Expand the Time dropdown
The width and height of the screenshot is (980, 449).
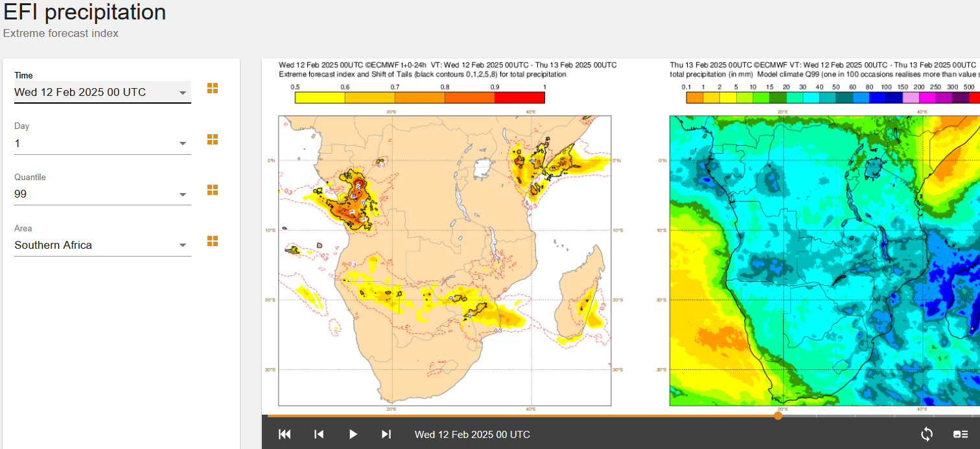pos(102,92)
